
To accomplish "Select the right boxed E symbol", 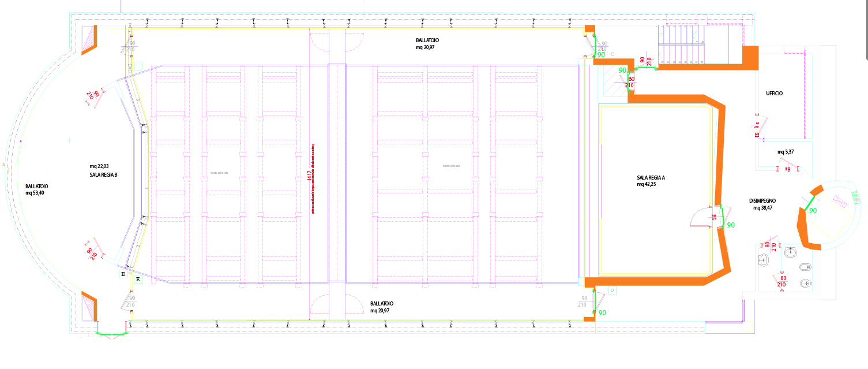I will (137, 280).
